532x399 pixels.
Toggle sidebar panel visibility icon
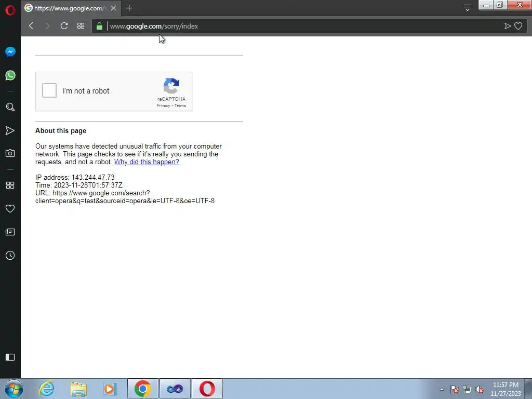(10, 357)
